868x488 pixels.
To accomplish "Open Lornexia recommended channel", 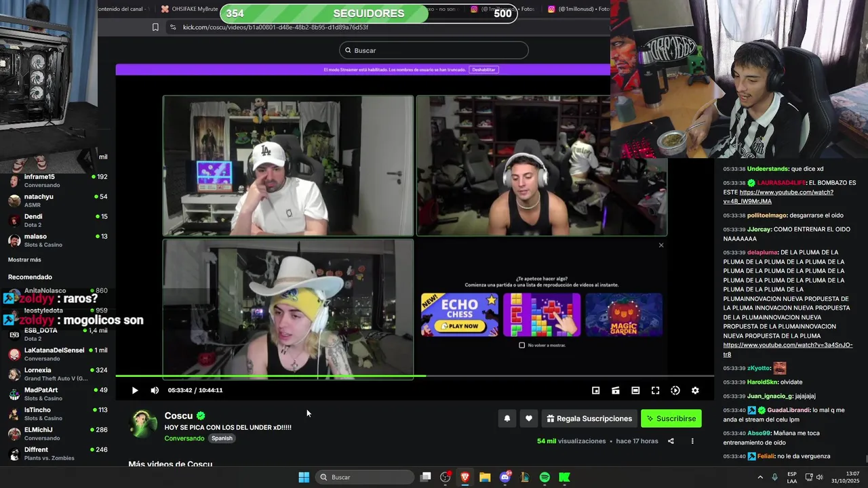I will click(58, 374).
